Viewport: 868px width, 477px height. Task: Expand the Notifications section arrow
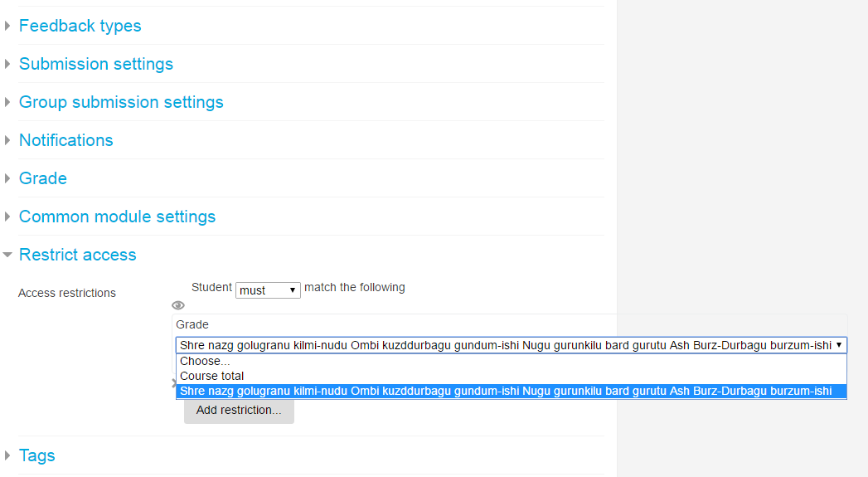point(7,140)
